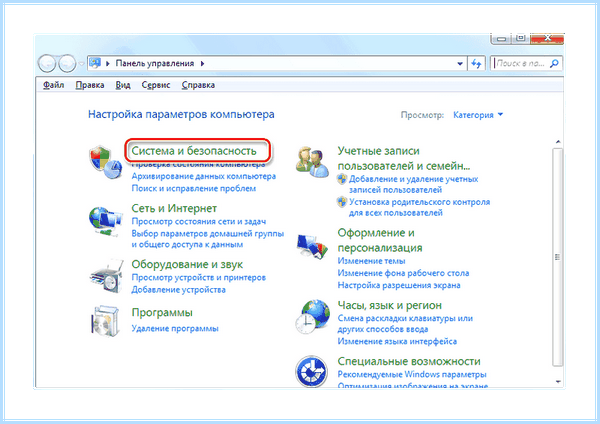Open the Справка menu
The width and height of the screenshot is (600, 424).
click(198, 85)
